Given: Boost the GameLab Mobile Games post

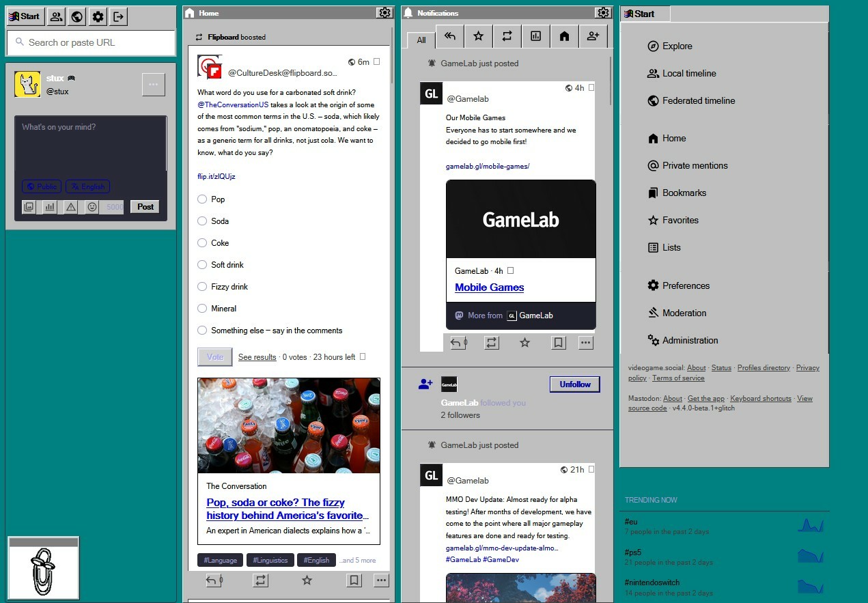Looking at the screenshot, I should (492, 343).
